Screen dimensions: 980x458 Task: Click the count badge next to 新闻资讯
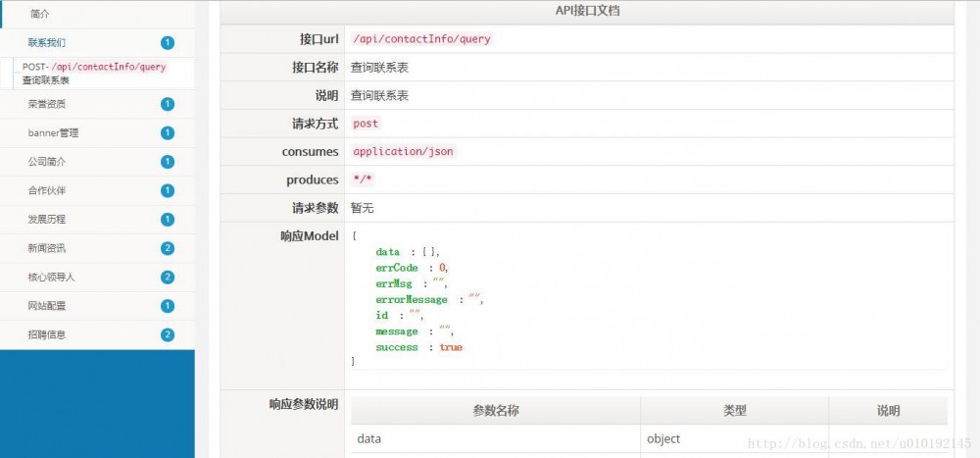coord(167,248)
